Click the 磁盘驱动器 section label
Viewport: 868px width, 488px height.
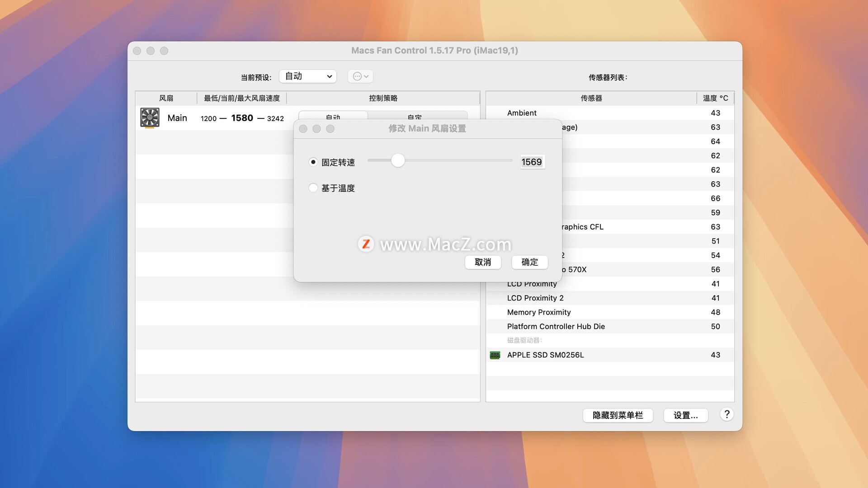click(524, 341)
